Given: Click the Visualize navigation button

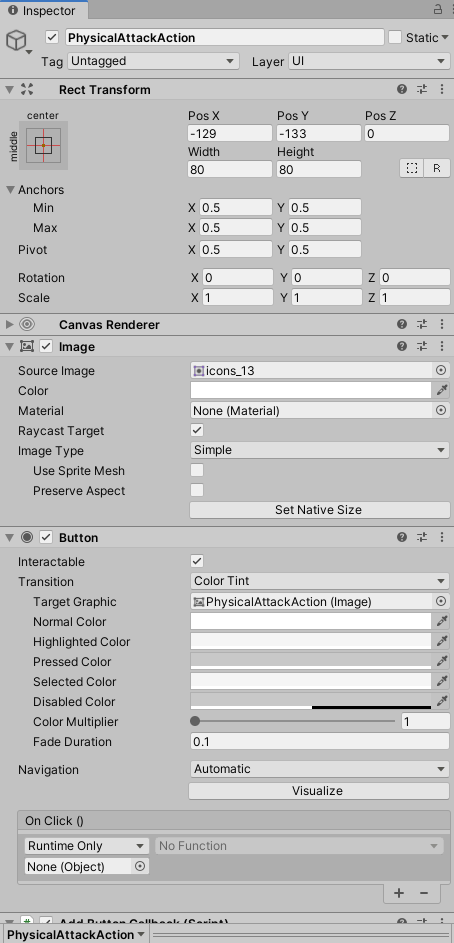Looking at the screenshot, I should 318,791.
